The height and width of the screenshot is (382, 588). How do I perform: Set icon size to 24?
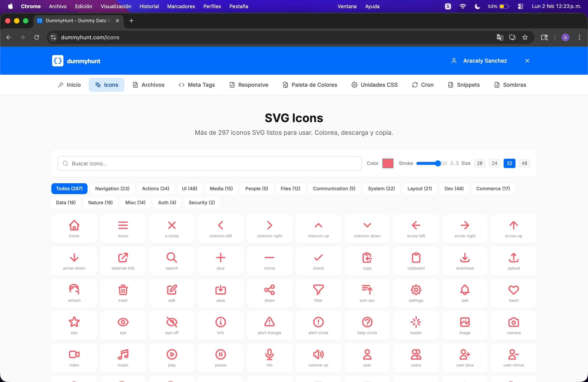point(494,163)
